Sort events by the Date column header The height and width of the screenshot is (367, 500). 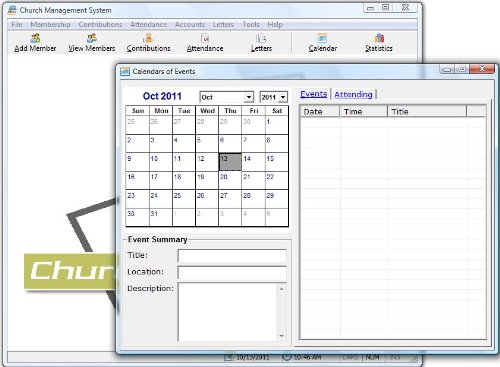coord(319,111)
